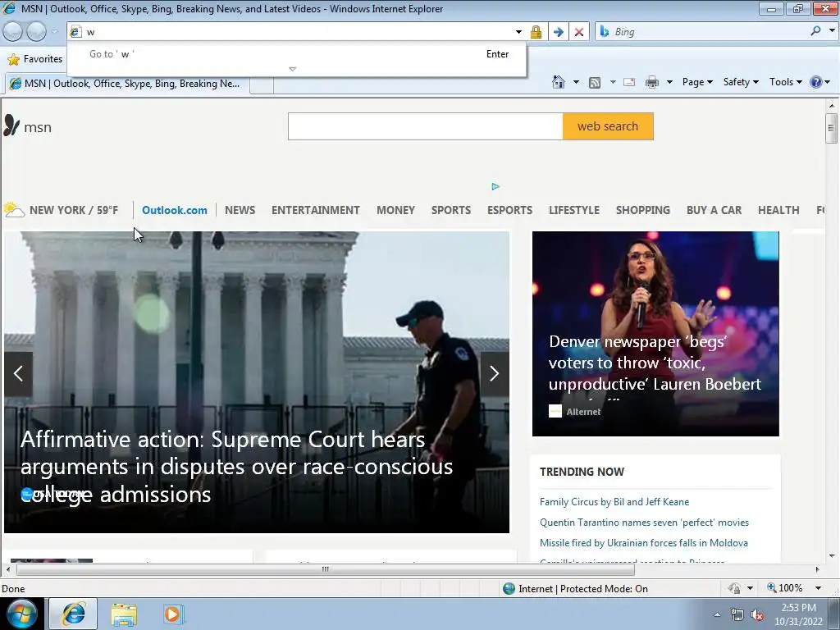This screenshot has width=840, height=630.
Task: Open the Help question mark icon
Action: point(816,82)
